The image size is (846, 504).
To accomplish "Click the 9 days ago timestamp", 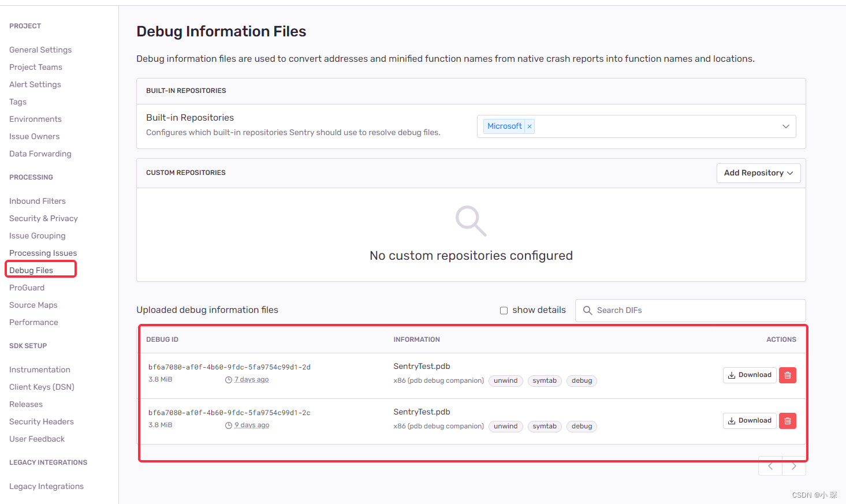I will tap(252, 425).
